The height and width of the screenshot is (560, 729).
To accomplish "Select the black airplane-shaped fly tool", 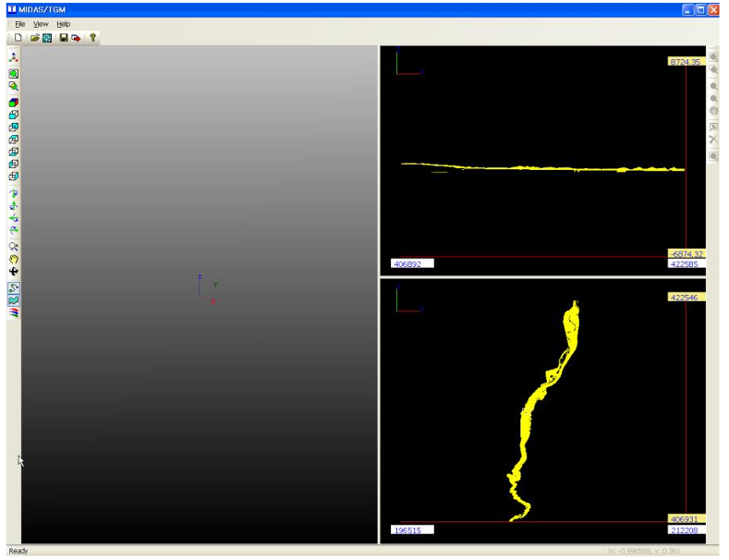I will [14, 271].
